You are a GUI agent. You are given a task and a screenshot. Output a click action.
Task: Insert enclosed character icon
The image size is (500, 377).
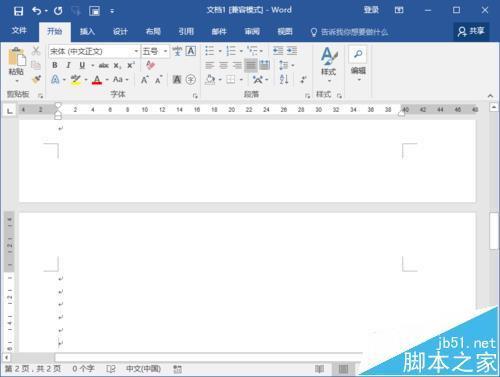point(191,80)
